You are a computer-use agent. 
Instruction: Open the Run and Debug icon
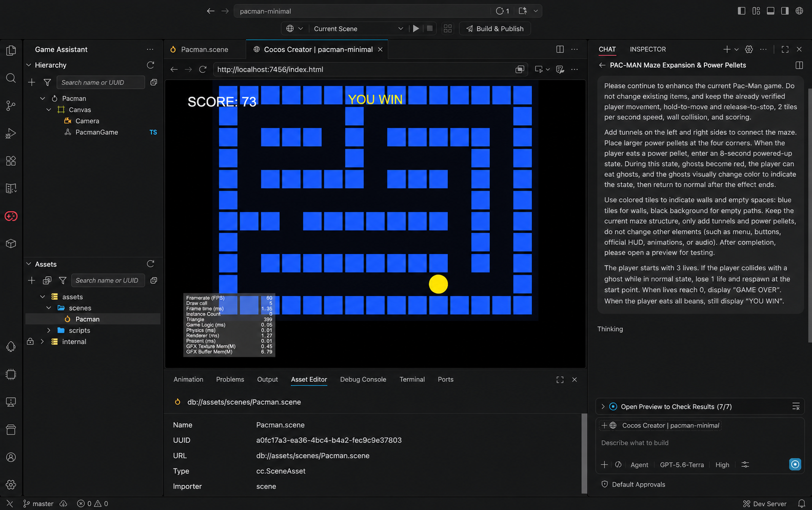pos(11,133)
